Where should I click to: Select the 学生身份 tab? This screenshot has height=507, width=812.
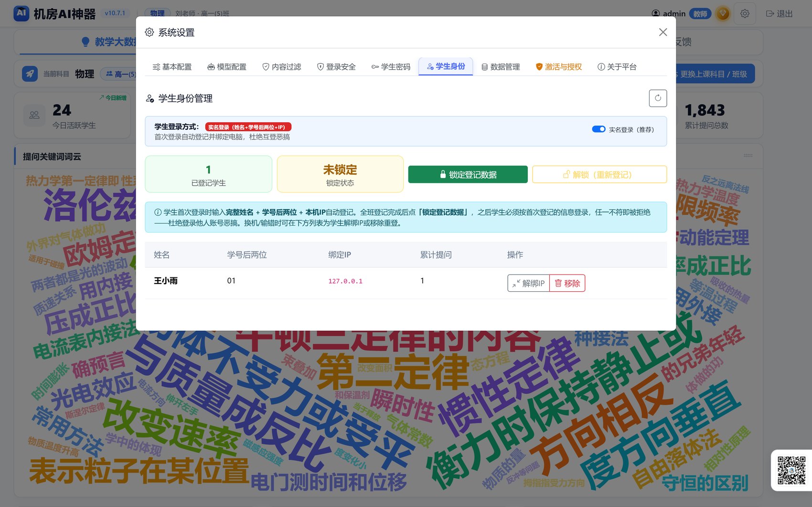pyautogui.click(x=446, y=66)
